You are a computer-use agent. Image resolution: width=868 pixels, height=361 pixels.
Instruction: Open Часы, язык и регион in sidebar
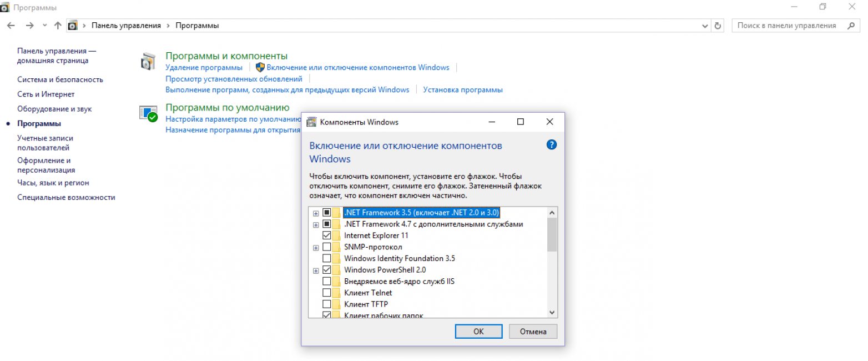coord(53,183)
